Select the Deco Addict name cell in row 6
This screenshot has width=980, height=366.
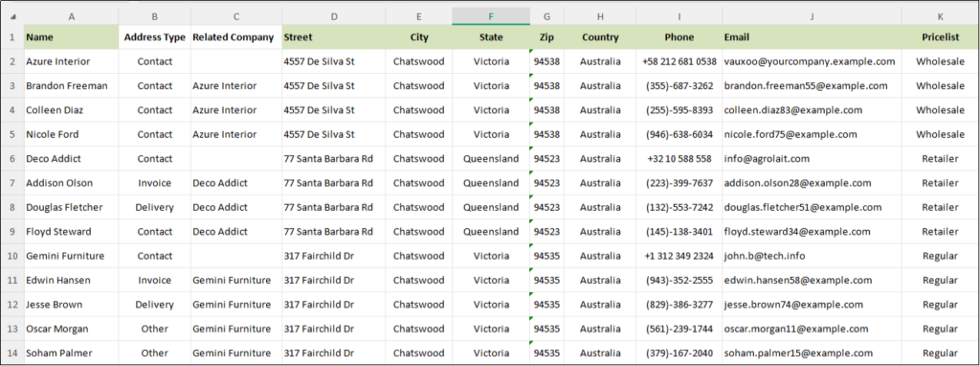point(71,159)
